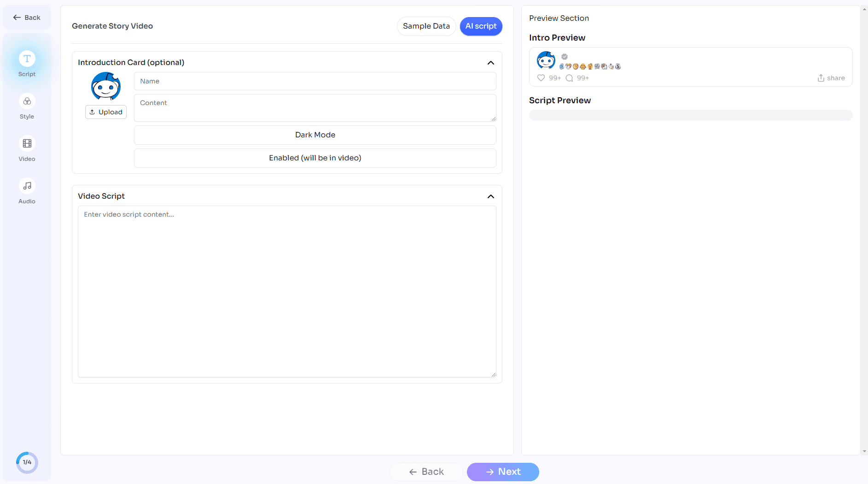Click the top-left Back arrow link
This screenshot has height=484, width=868.
[x=27, y=18]
